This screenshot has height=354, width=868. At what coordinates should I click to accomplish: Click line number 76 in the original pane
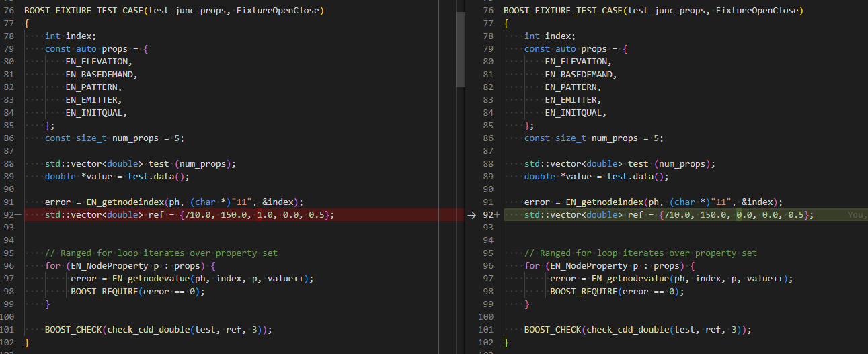[x=9, y=11]
